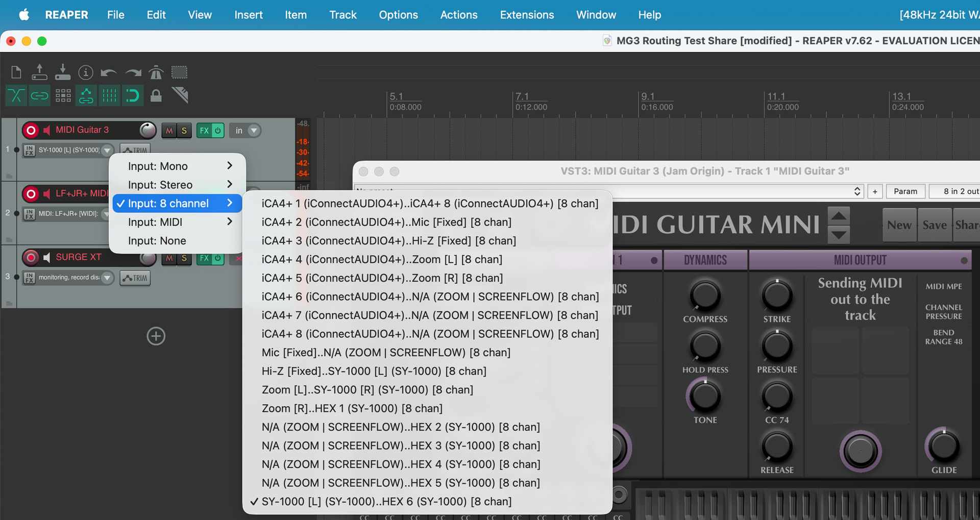Click the Param button in plugin window
The width and height of the screenshot is (980, 520).
coord(905,191)
